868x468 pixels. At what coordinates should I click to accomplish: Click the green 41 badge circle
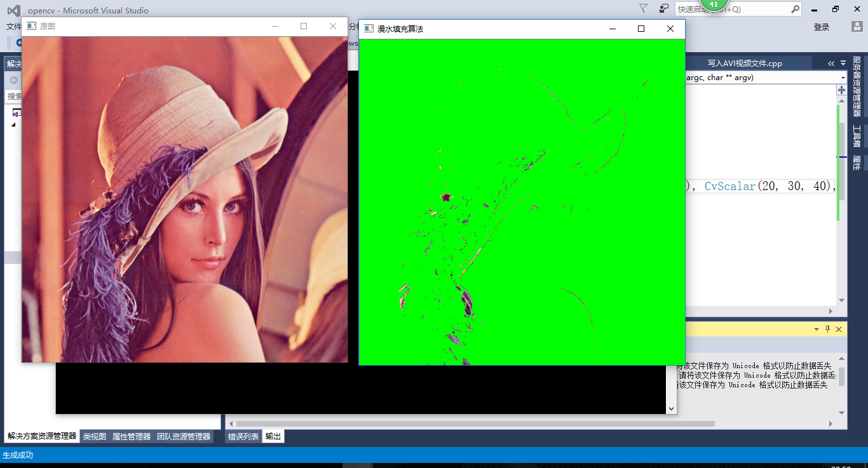(x=714, y=4)
